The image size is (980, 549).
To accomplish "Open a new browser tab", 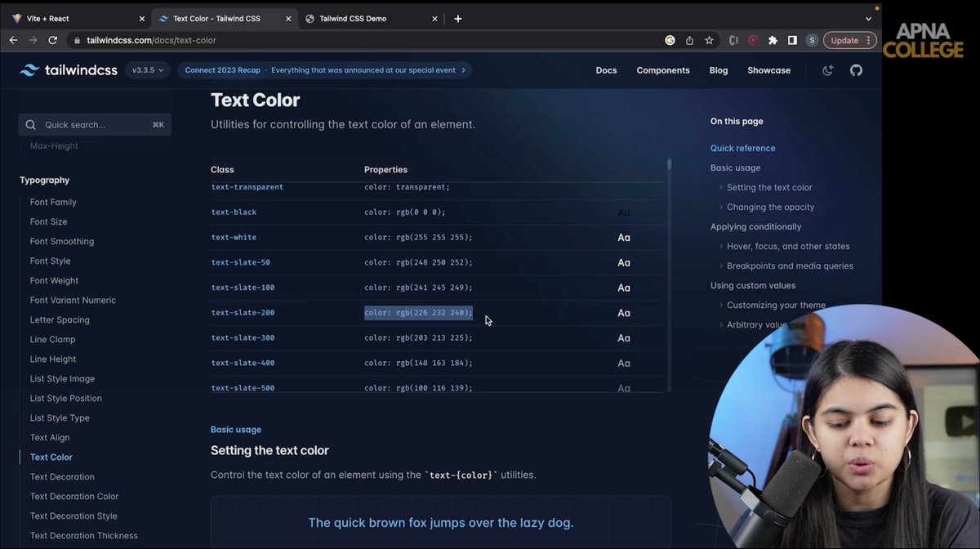I will 457,18.
